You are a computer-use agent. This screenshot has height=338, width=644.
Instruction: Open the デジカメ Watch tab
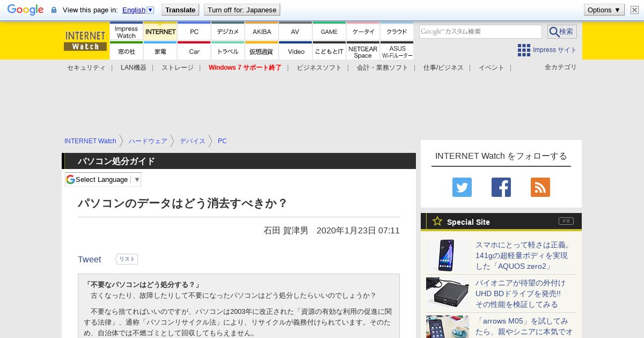point(228,32)
